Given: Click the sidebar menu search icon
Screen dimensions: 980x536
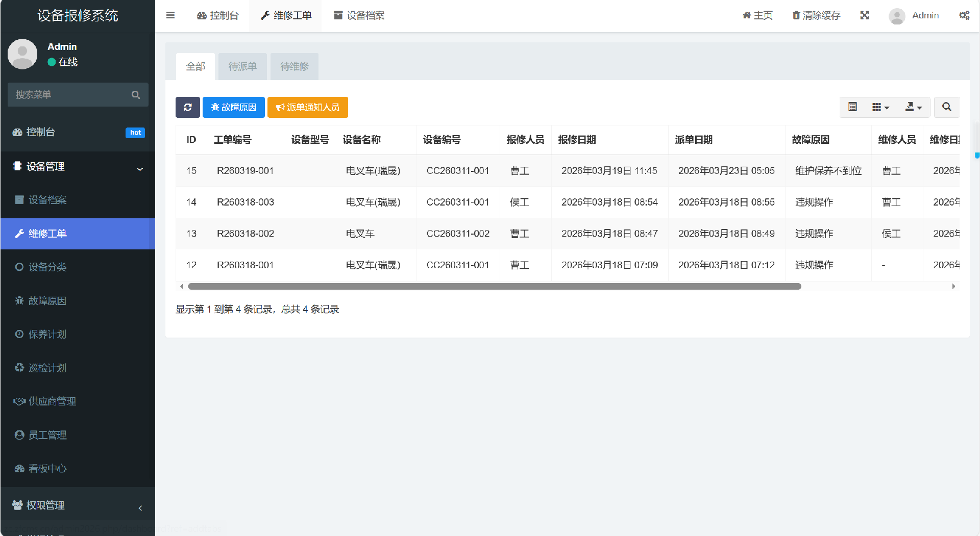Looking at the screenshot, I should coord(136,95).
